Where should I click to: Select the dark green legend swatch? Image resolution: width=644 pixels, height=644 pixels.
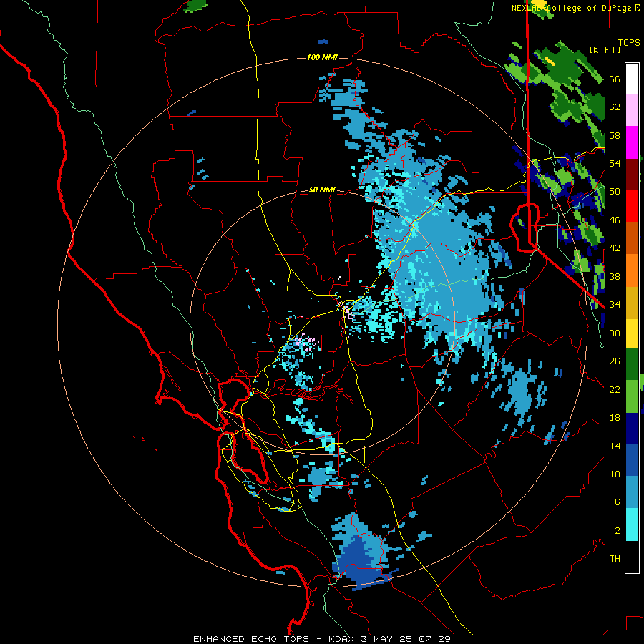pos(632,364)
